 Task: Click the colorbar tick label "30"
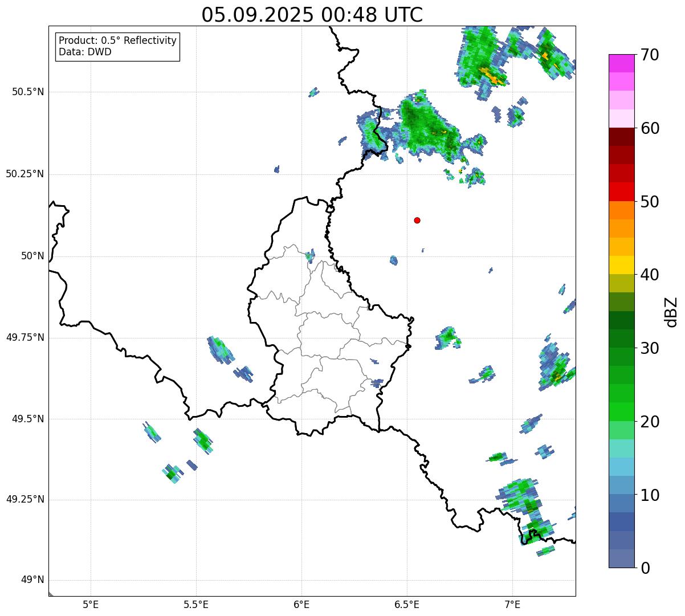[x=650, y=348]
